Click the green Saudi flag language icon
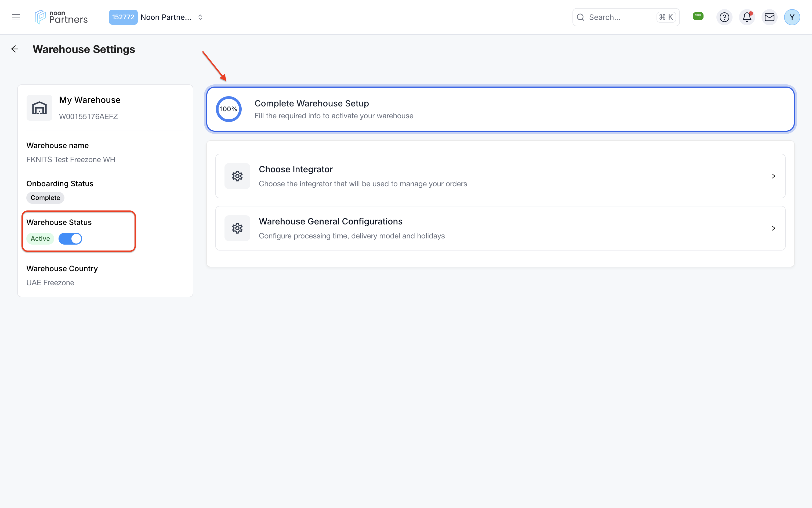This screenshot has height=508, width=812. click(698, 16)
